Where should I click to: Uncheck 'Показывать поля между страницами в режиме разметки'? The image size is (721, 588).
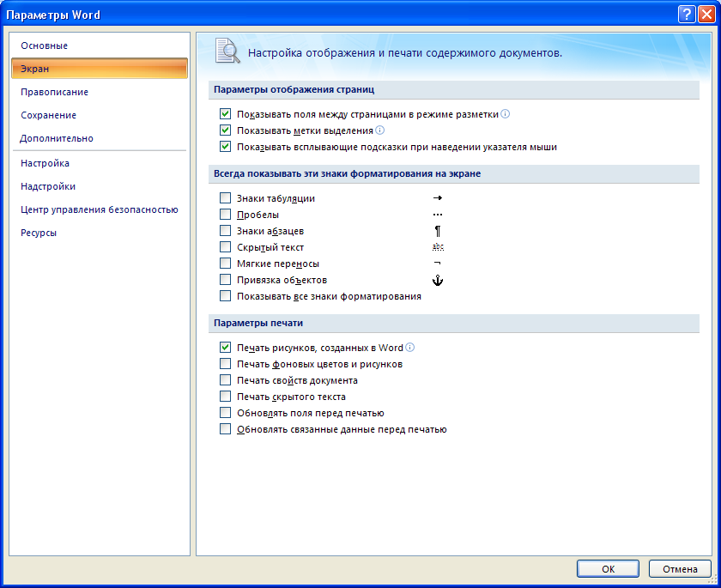[225, 113]
